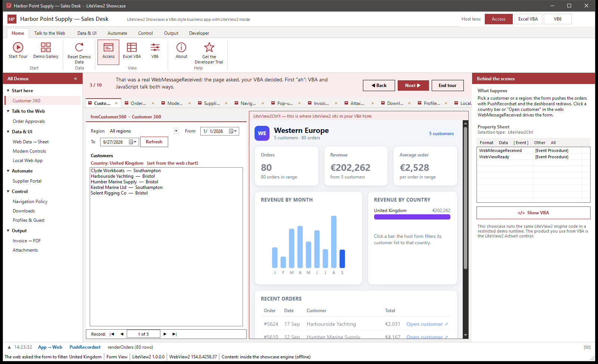Click the WE region badge

point(262,133)
